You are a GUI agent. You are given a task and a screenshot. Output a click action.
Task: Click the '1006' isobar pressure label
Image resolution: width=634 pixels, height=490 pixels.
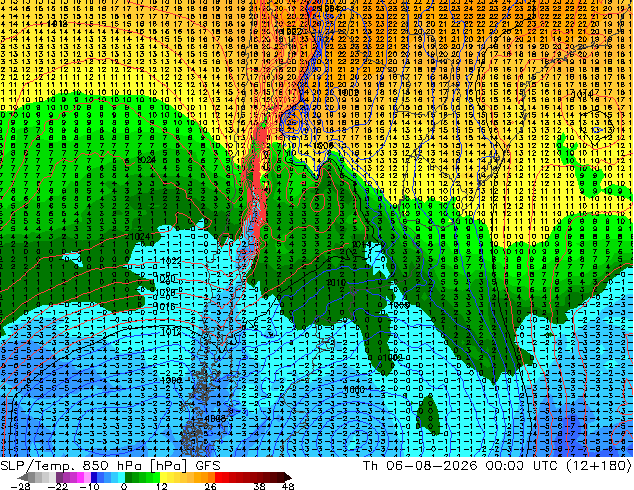pos(323,146)
